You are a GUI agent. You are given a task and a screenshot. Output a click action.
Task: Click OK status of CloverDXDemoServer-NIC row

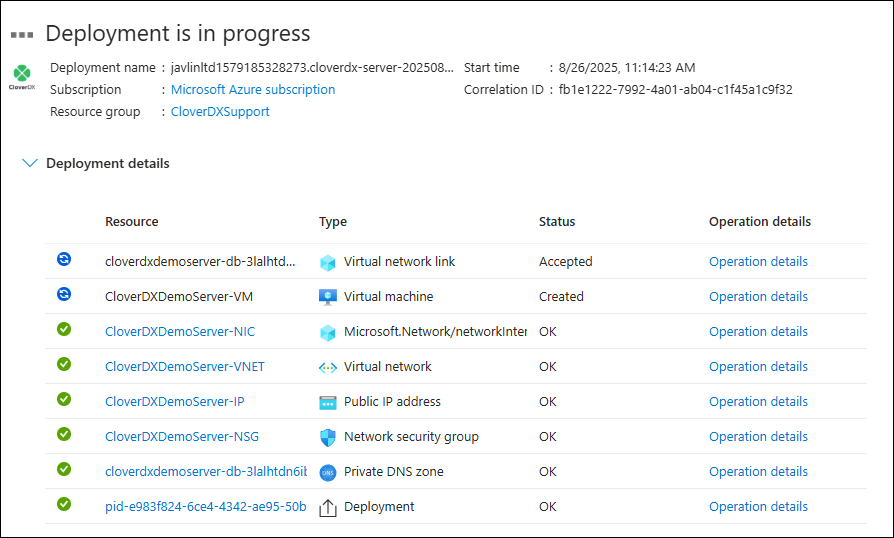pos(547,332)
